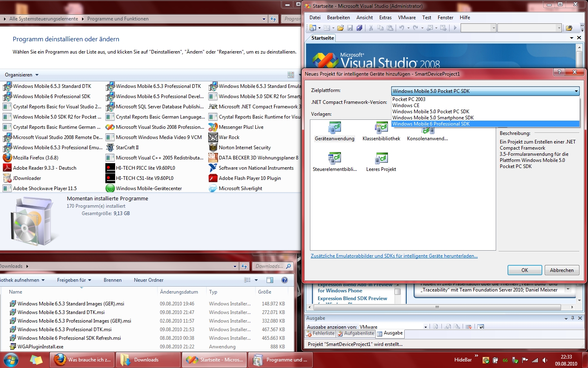Click the Explorer help icon in Downloads window
Image resolution: width=588 pixels, height=368 pixels.
pos(285,280)
